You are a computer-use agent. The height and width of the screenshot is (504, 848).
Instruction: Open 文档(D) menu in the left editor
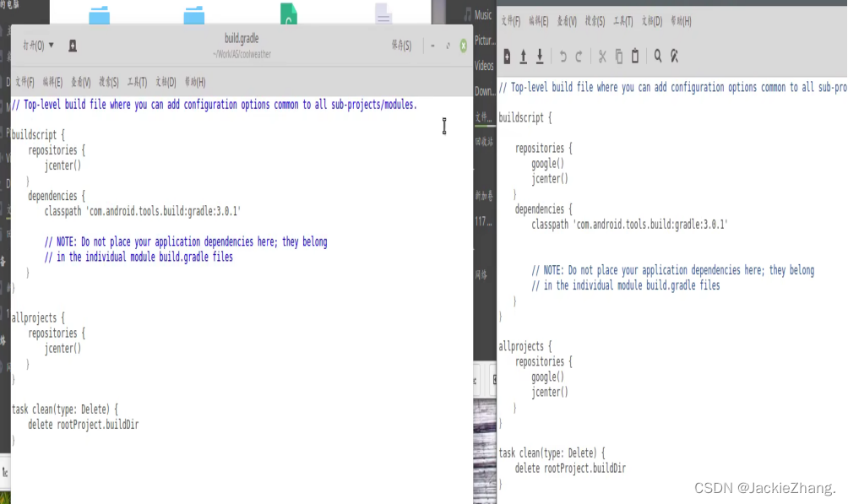(x=166, y=82)
